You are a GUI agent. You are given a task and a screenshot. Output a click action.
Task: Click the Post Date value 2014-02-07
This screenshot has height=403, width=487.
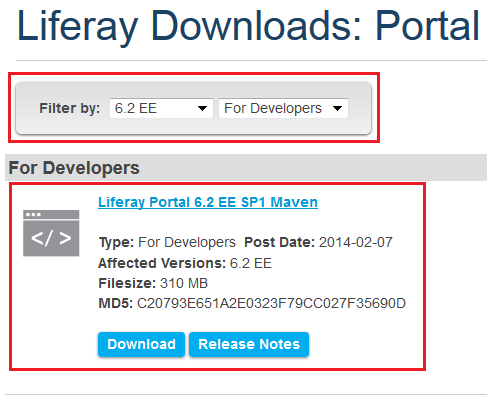point(356,242)
